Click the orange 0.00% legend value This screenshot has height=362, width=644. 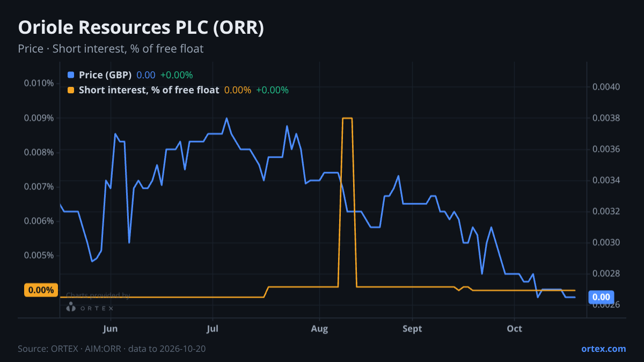click(238, 90)
